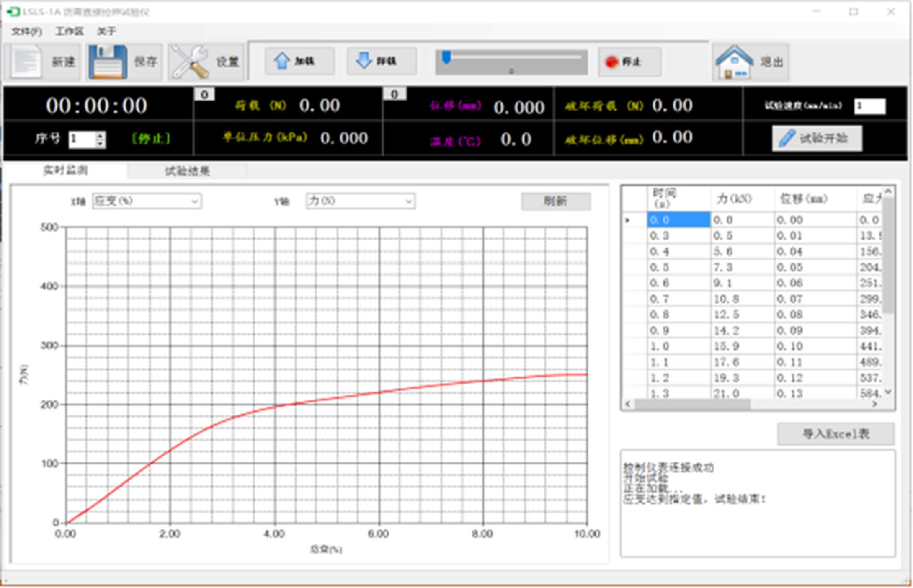Image resolution: width=913 pixels, height=588 pixels.
Task: Expand the Y轴 力(N) dropdown
Action: coord(408,201)
